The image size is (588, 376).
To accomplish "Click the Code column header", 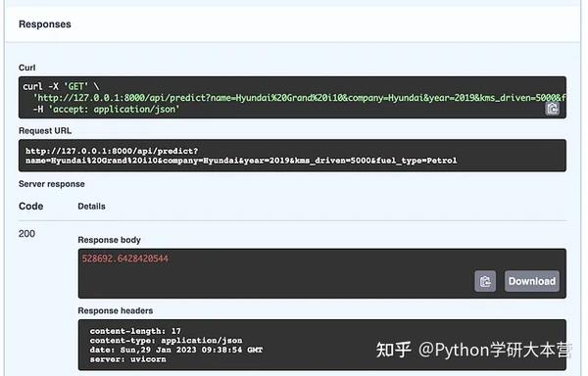I will (30, 207).
